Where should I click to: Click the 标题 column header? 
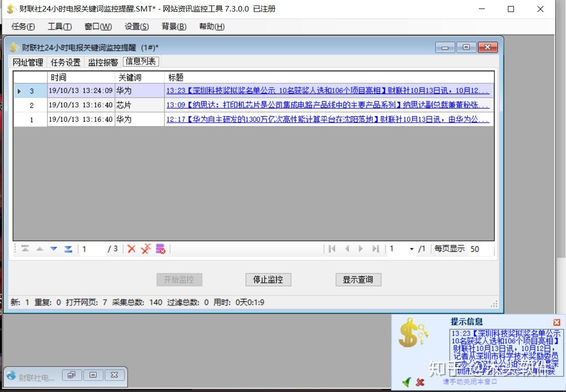click(x=329, y=77)
